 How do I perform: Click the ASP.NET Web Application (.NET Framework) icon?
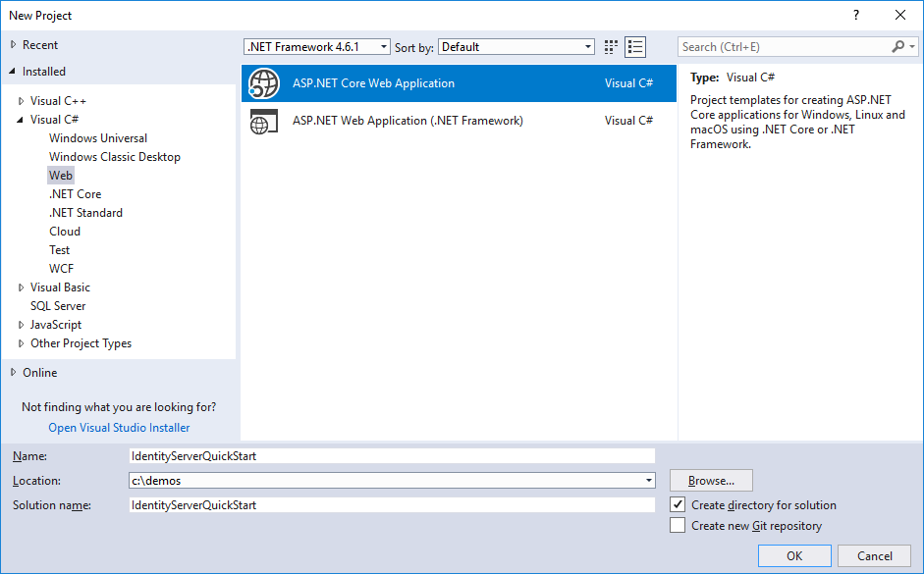263,121
